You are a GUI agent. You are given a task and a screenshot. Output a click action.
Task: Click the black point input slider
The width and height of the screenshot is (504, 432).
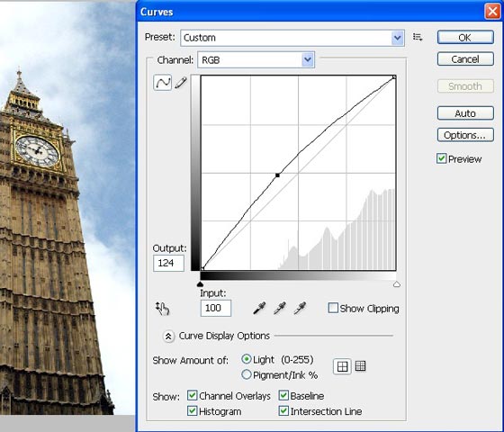coord(200,284)
